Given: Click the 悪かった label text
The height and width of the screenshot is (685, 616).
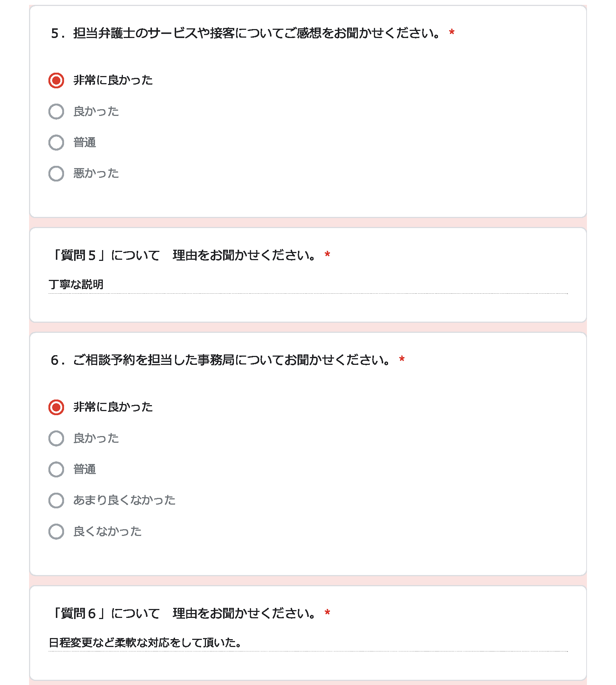Looking at the screenshot, I should [x=96, y=173].
